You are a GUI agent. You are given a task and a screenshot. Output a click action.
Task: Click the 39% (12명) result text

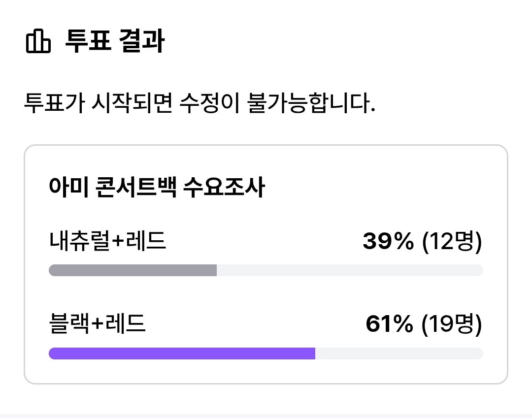pos(423,241)
